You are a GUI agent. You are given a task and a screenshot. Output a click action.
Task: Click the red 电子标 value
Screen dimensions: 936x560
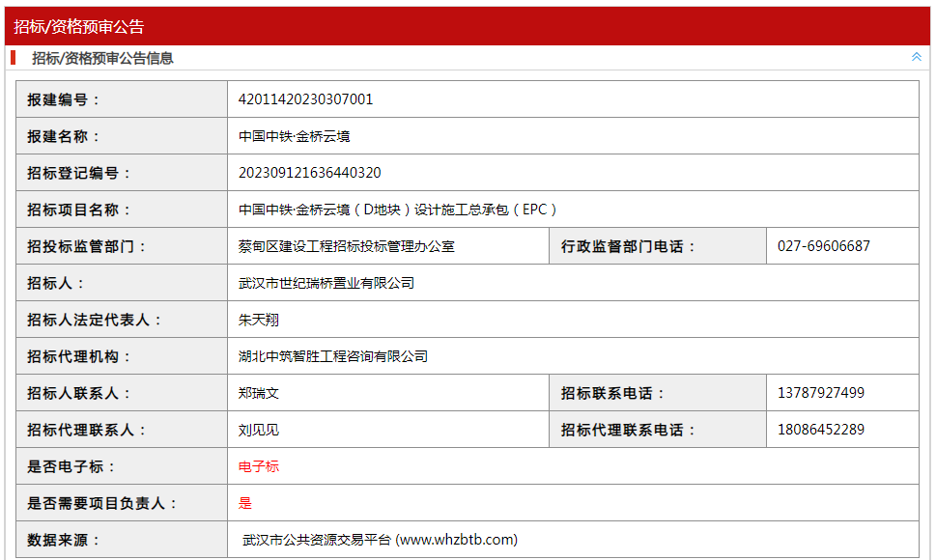pyautogui.click(x=259, y=467)
